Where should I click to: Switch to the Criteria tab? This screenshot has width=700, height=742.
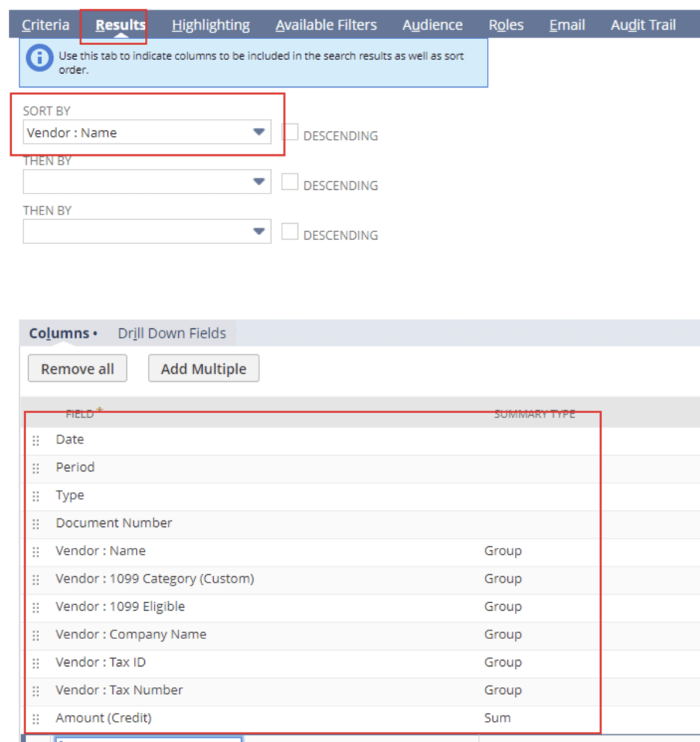(46, 25)
